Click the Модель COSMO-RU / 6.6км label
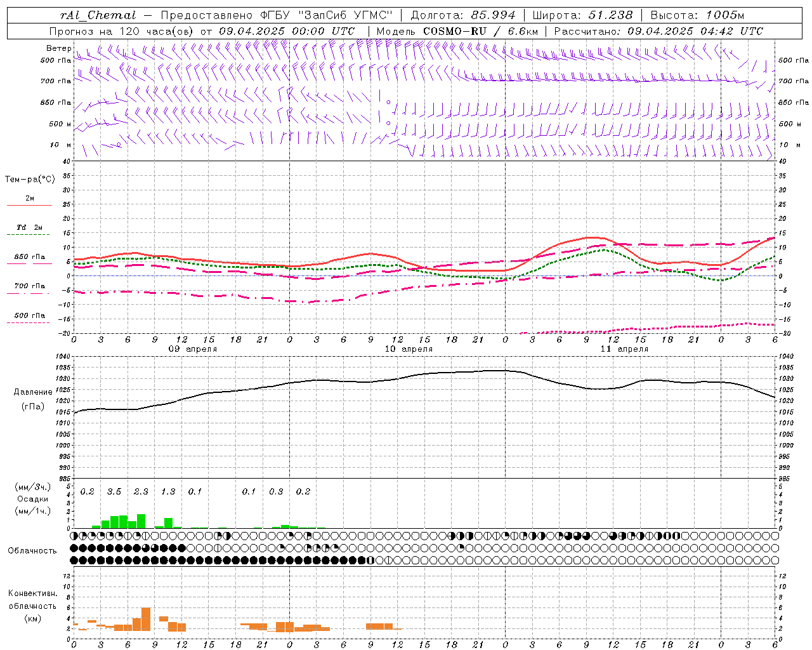Screen dimensions: 812x650 click(457, 31)
